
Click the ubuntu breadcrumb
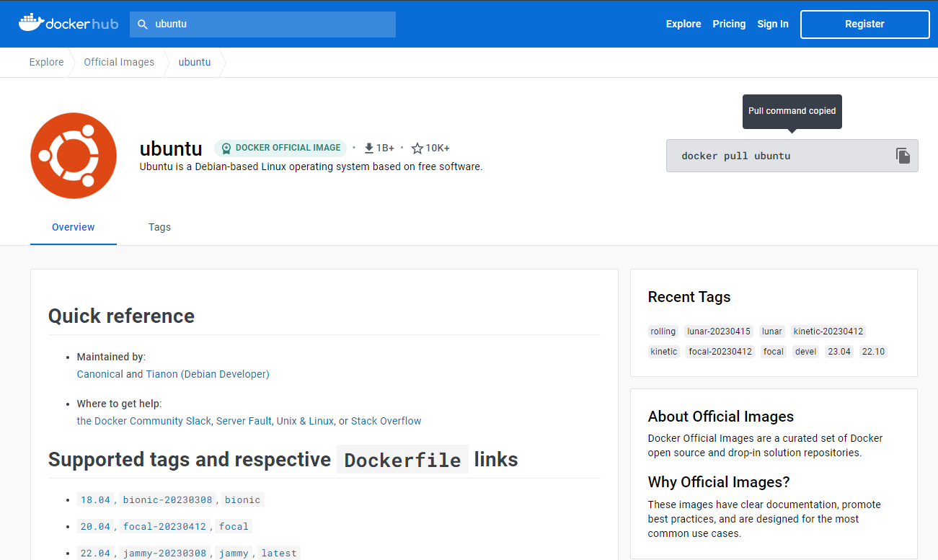[195, 62]
